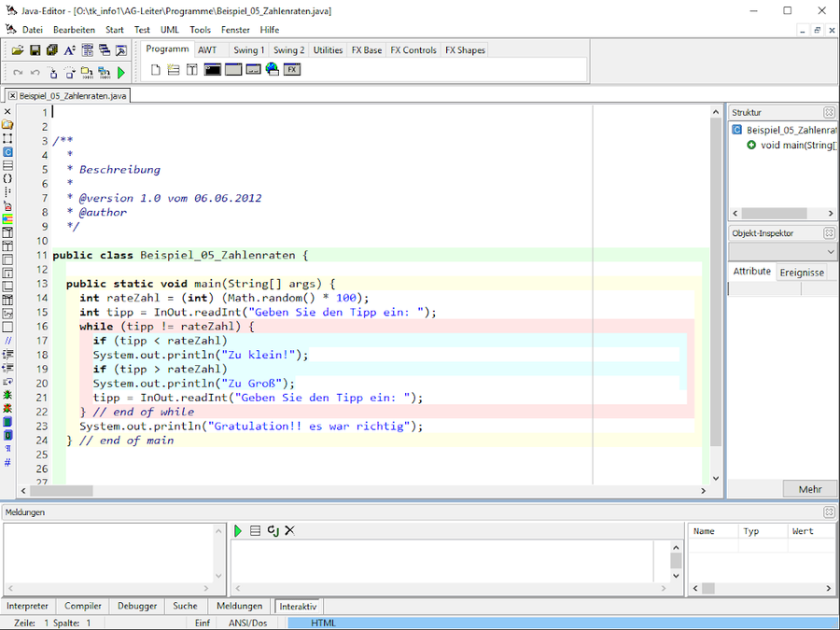Click the green execute arrow in Interaktiv panel
This screenshot has height=630, width=840.
click(239, 530)
